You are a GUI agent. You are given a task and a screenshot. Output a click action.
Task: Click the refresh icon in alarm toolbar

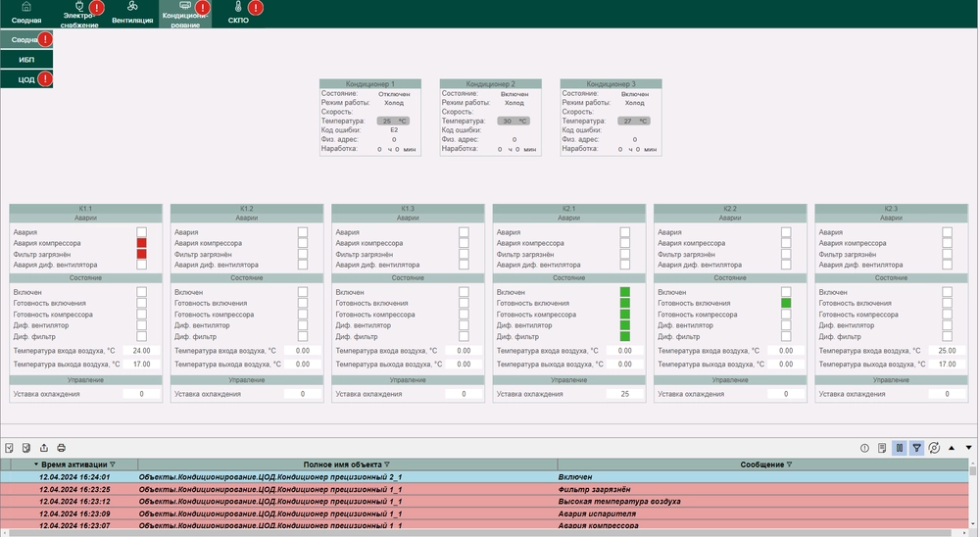(934, 448)
